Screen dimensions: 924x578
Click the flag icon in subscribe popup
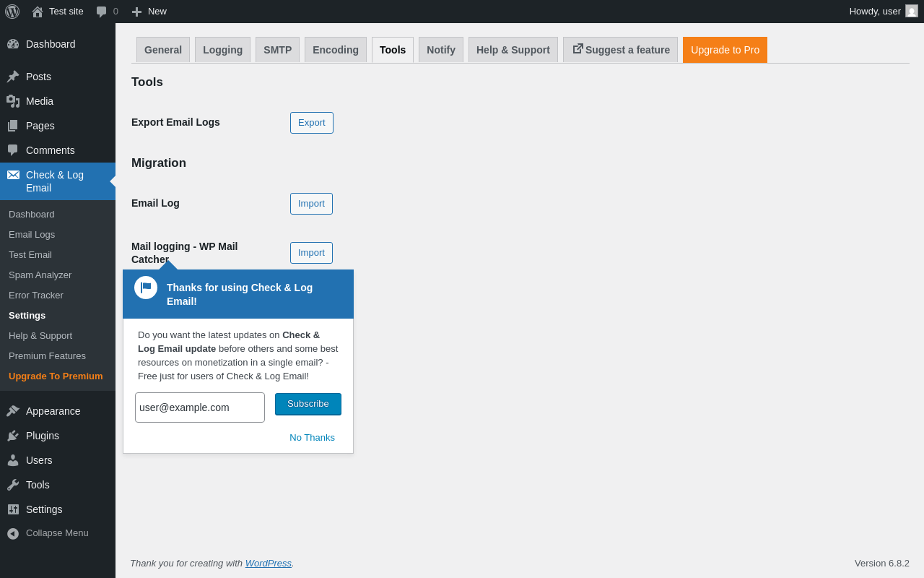pos(146,288)
